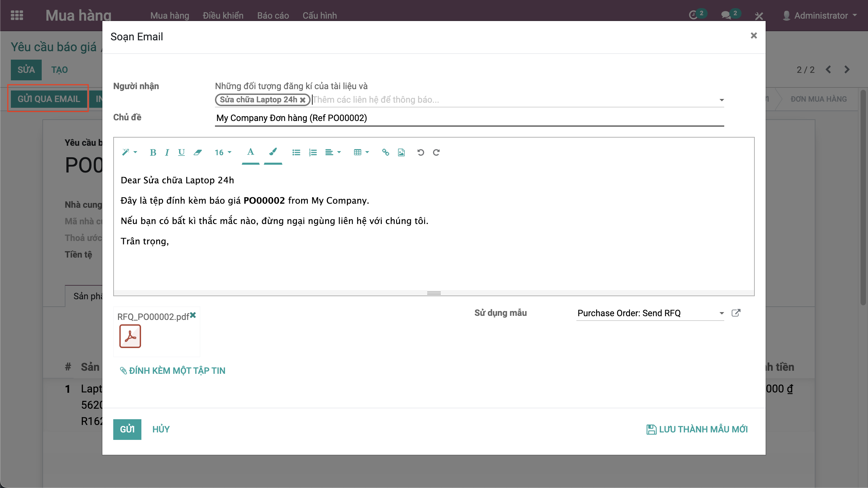Insert a numbered ordered list
This screenshot has width=868, height=488.
click(313, 152)
